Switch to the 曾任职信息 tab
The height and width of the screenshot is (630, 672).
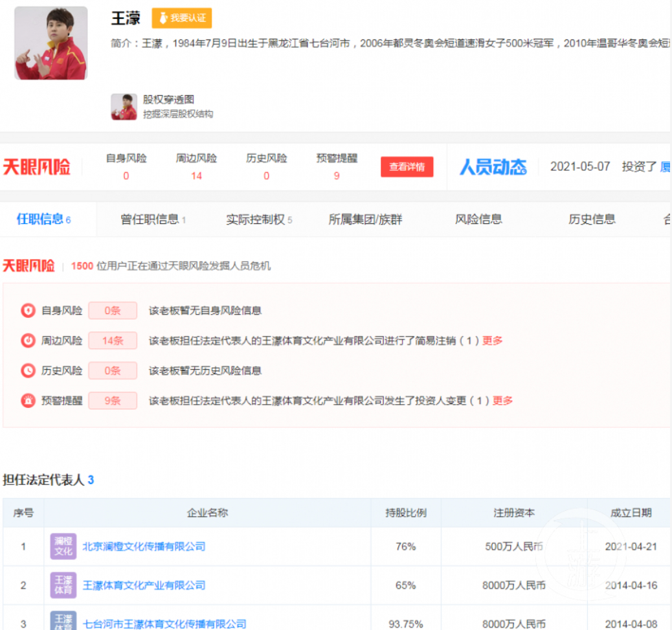[153, 219]
